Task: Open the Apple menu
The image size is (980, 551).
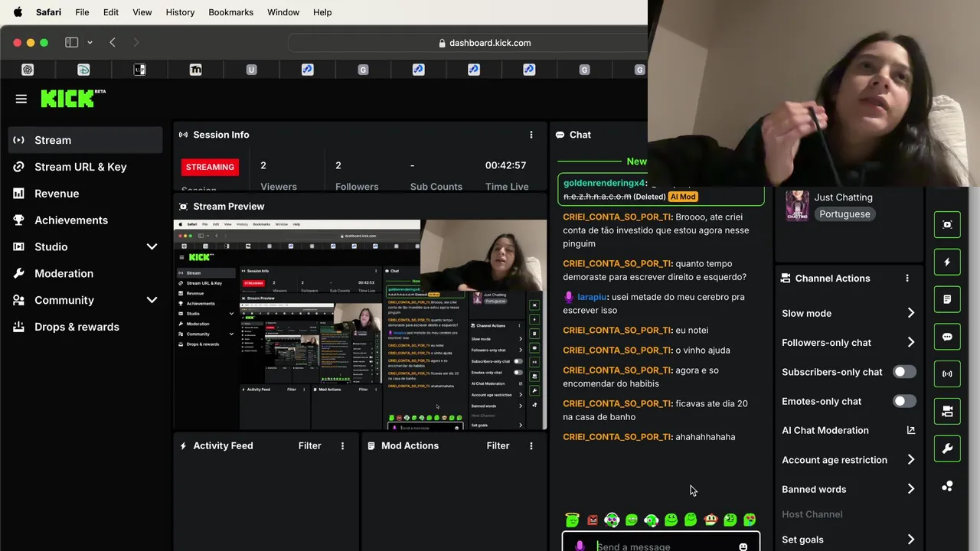Action: [x=18, y=12]
